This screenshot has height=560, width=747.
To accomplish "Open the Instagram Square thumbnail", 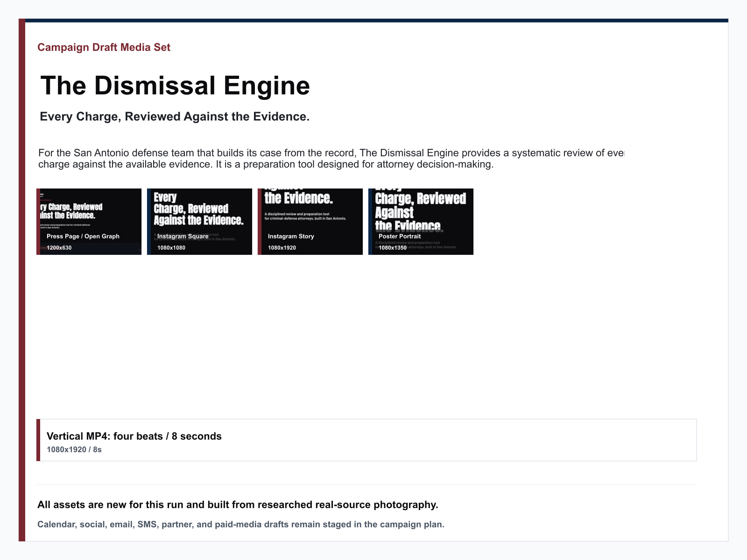I will (x=199, y=222).
